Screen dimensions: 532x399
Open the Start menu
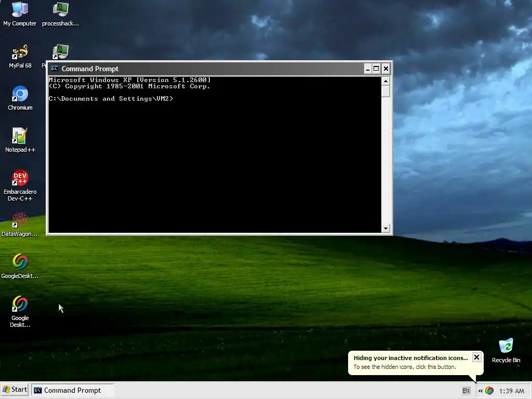(x=15, y=390)
